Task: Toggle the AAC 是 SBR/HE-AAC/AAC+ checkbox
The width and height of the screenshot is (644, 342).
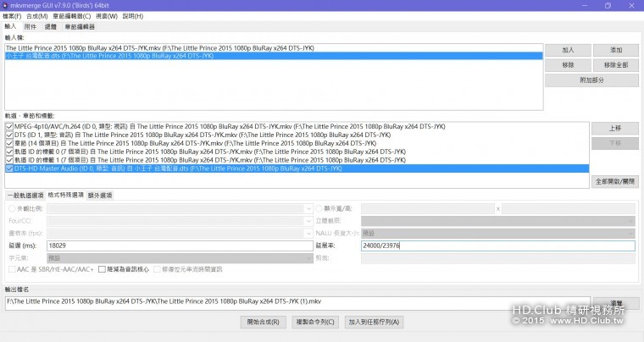Action: point(13,269)
